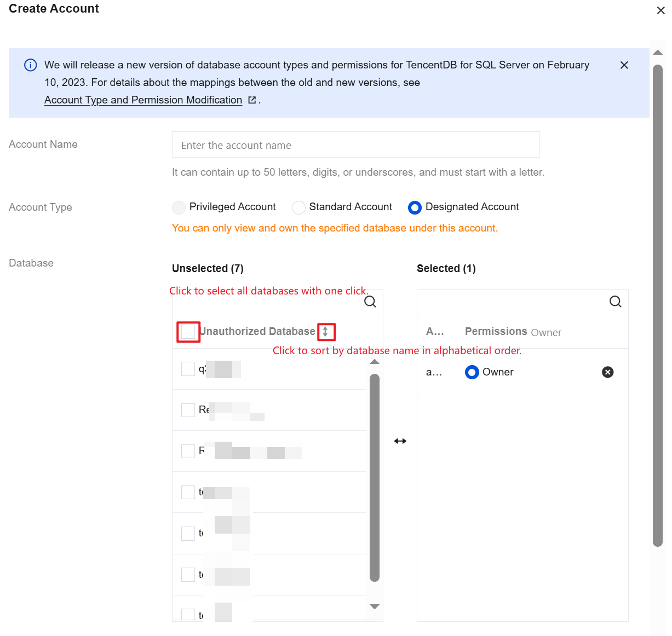Remove the selected database with Owner permission

coord(607,372)
